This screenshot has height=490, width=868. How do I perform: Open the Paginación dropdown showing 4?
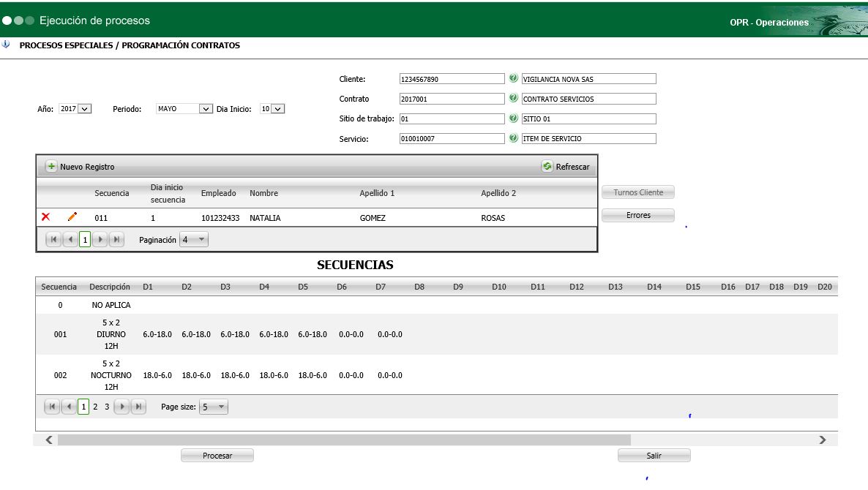click(x=194, y=239)
